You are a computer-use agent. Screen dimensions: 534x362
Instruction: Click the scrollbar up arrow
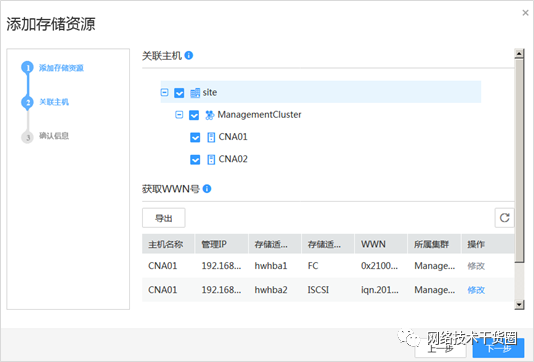click(x=519, y=53)
